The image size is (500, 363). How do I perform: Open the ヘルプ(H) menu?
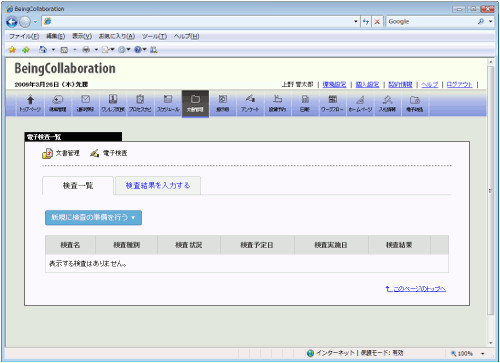coord(186,36)
